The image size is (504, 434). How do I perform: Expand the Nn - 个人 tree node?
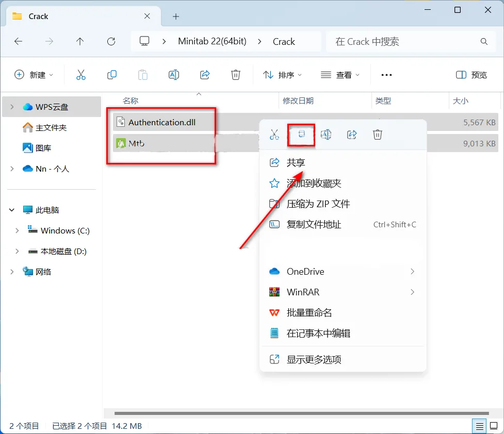[12, 169]
